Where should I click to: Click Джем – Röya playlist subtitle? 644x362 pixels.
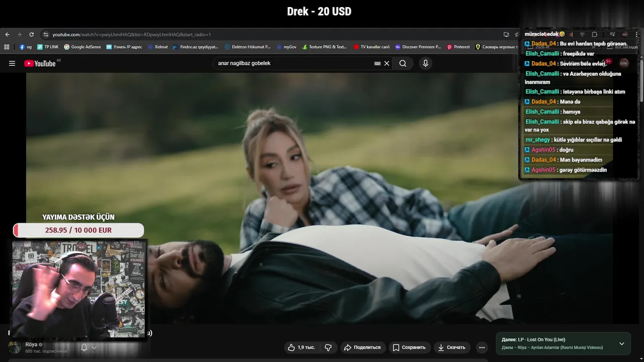click(x=552, y=347)
